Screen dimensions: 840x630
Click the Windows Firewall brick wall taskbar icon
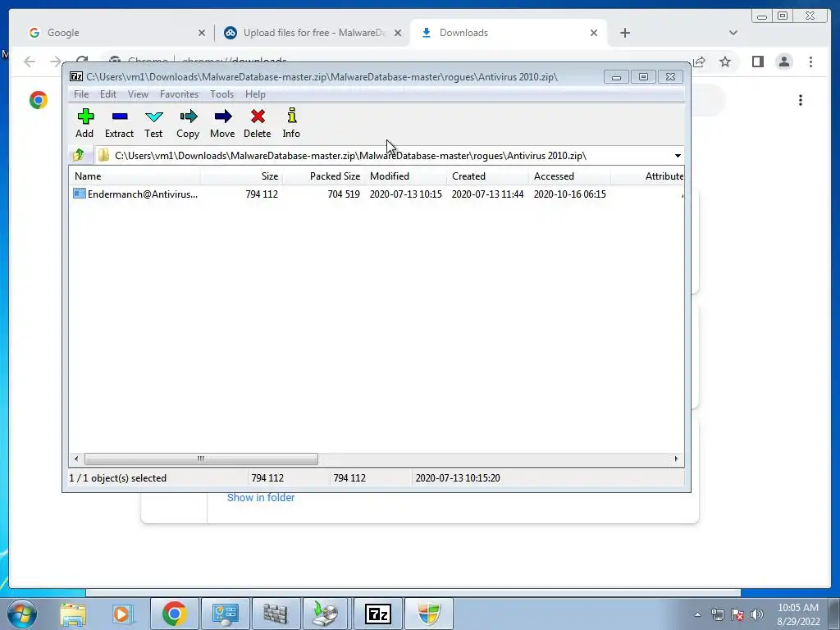point(276,614)
